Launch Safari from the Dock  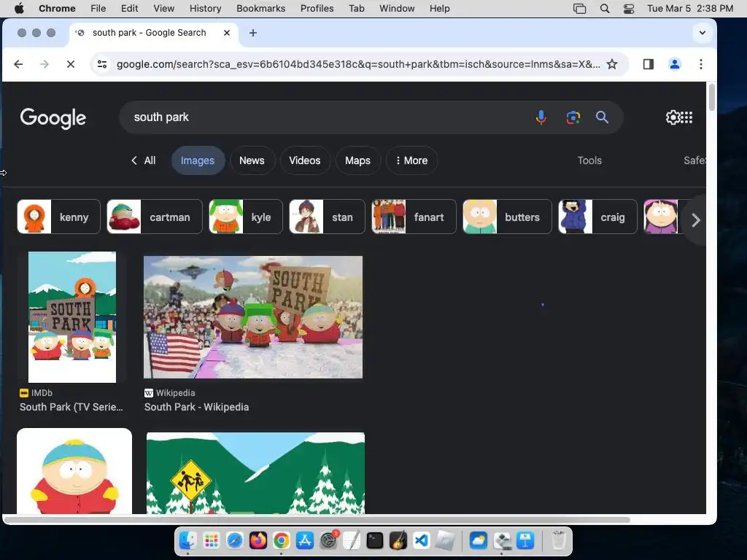tap(234, 540)
